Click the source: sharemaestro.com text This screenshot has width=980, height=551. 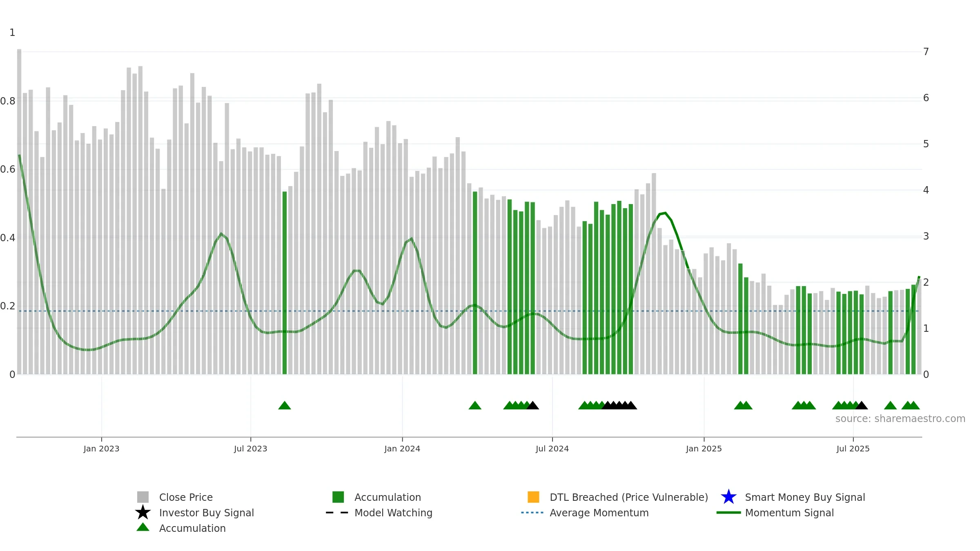900,419
